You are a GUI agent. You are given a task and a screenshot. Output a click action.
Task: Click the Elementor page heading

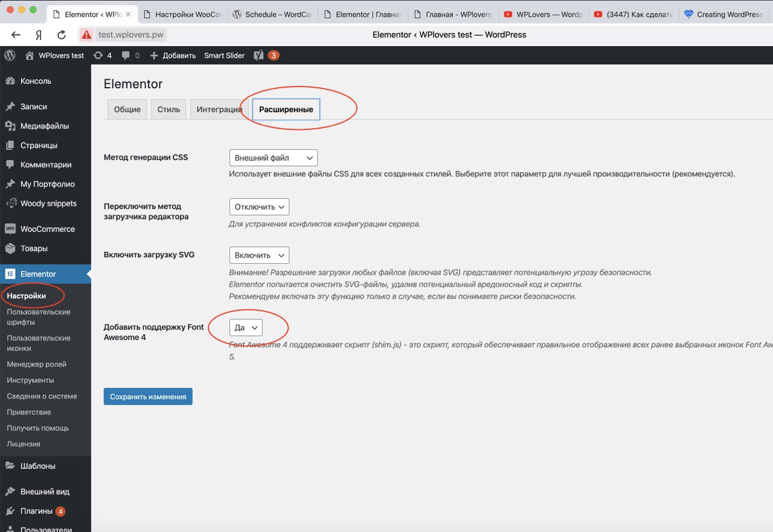click(x=133, y=84)
